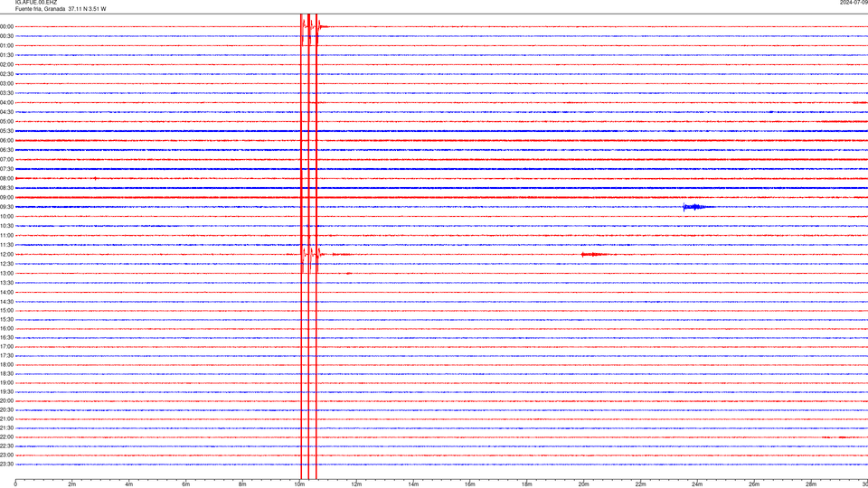Click the small spike on 08:00 trace near 3m
The image size is (868, 488).
[95, 178]
